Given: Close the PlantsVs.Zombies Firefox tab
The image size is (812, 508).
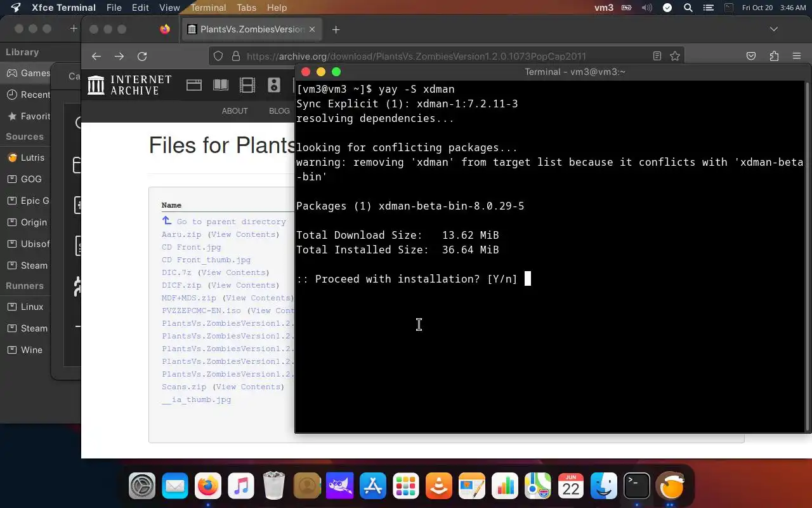Looking at the screenshot, I should tap(313, 29).
